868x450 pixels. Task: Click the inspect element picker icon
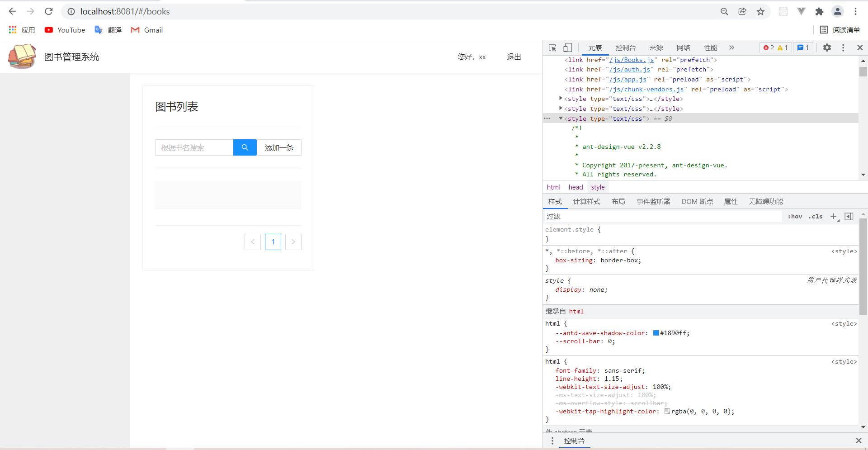click(x=552, y=47)
